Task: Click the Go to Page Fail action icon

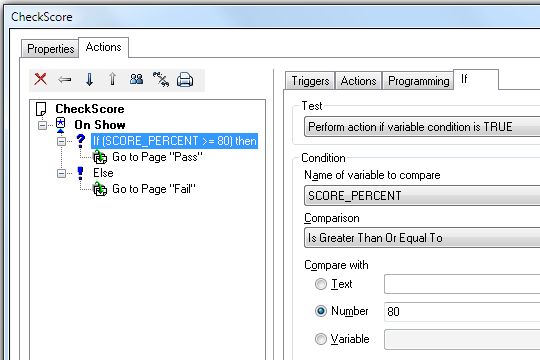Action: click(x=100, y=189)
